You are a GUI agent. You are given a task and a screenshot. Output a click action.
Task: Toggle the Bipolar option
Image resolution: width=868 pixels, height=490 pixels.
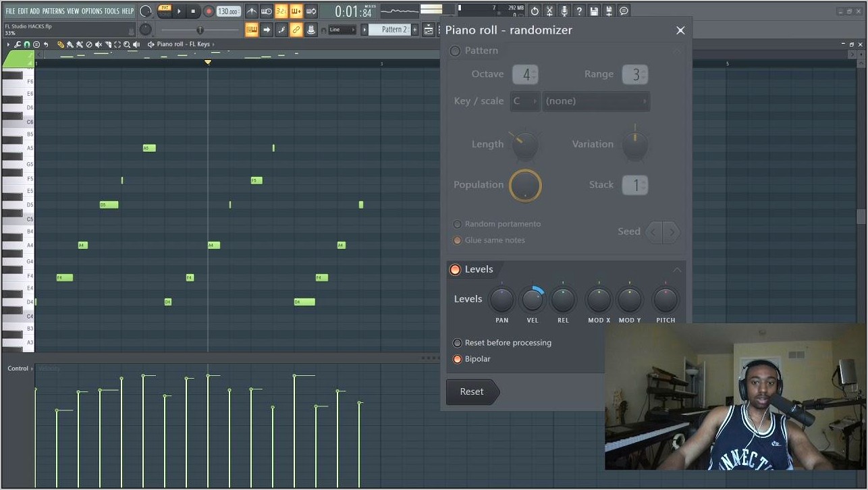pos(457,359)
